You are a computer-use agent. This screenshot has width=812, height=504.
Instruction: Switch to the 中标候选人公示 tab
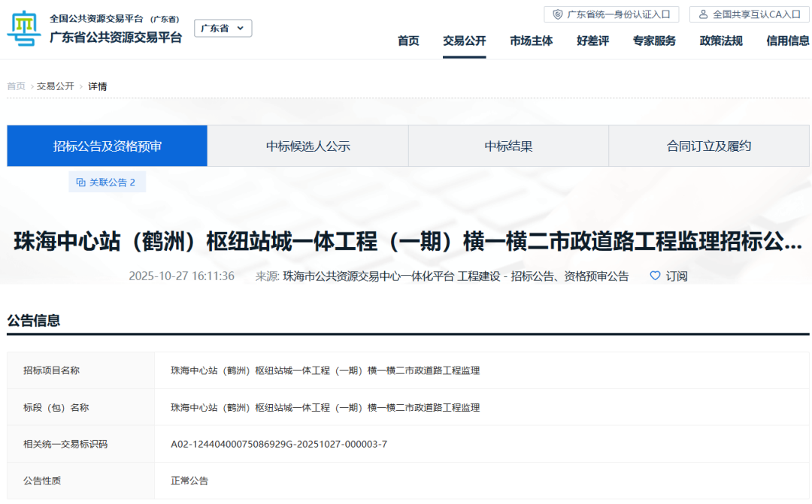[308, 146]
